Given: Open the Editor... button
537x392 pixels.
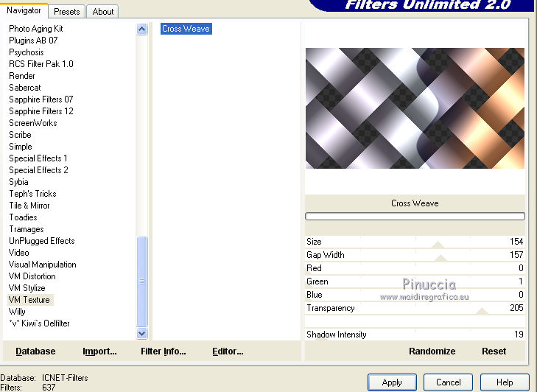Looking at the screenshot, I should 228,351.
